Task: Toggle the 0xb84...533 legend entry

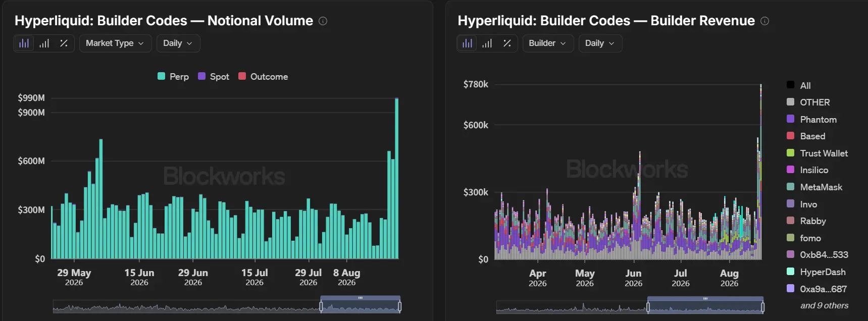Action: 818,255
